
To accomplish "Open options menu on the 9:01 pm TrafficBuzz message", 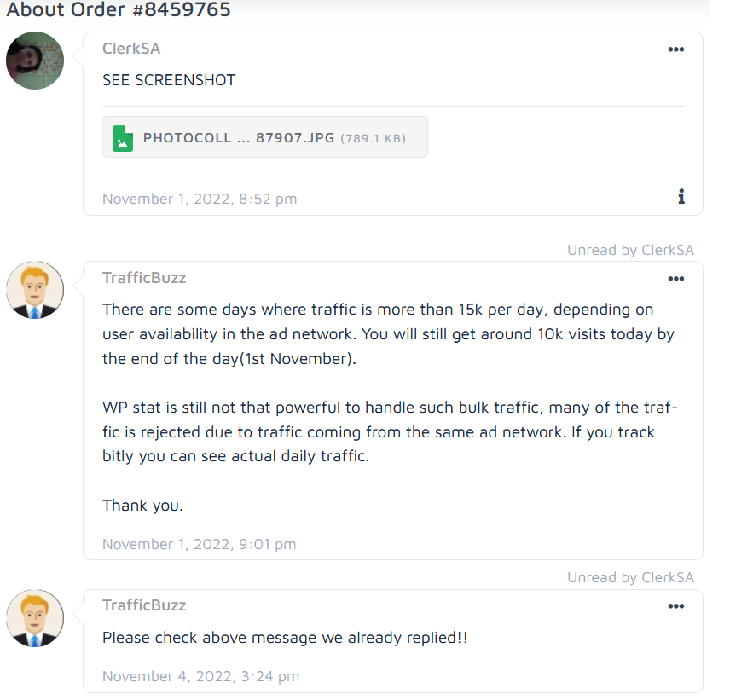I will (x=675, y=279).
